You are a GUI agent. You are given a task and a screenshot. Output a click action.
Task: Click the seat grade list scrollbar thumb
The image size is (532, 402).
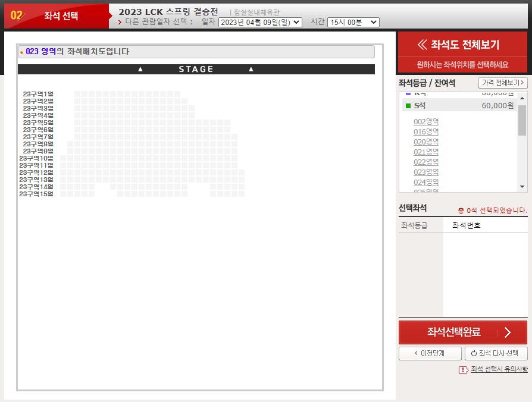(x=522, y=120)
